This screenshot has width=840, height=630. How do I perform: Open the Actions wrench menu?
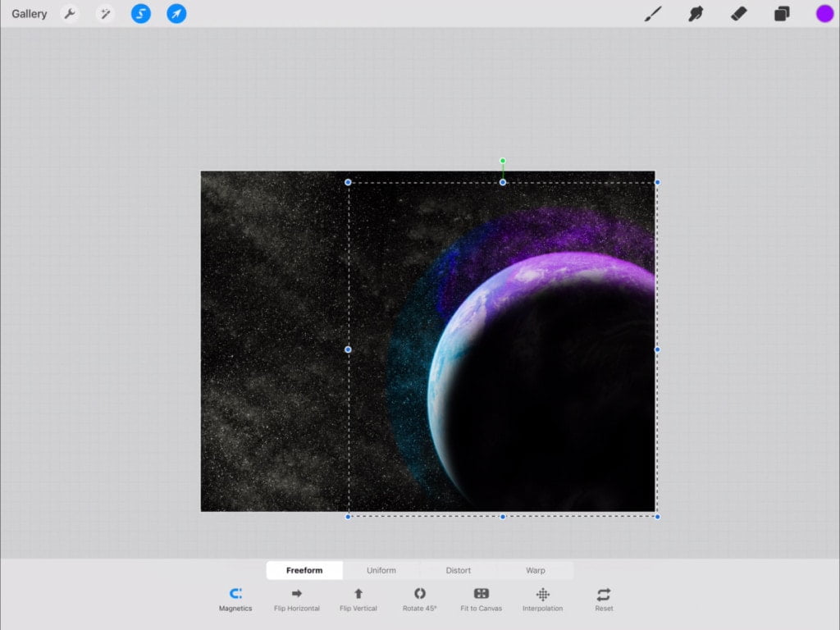(70, 14)
